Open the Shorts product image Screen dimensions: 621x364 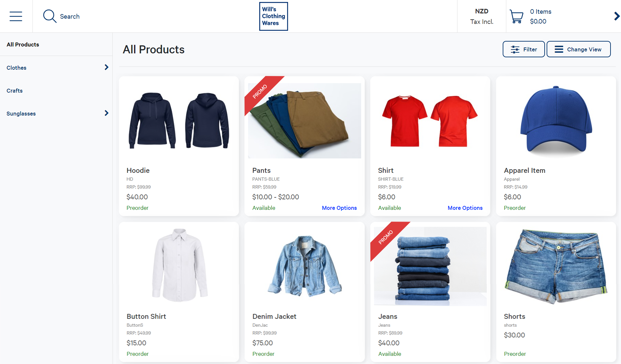point(556,266)
